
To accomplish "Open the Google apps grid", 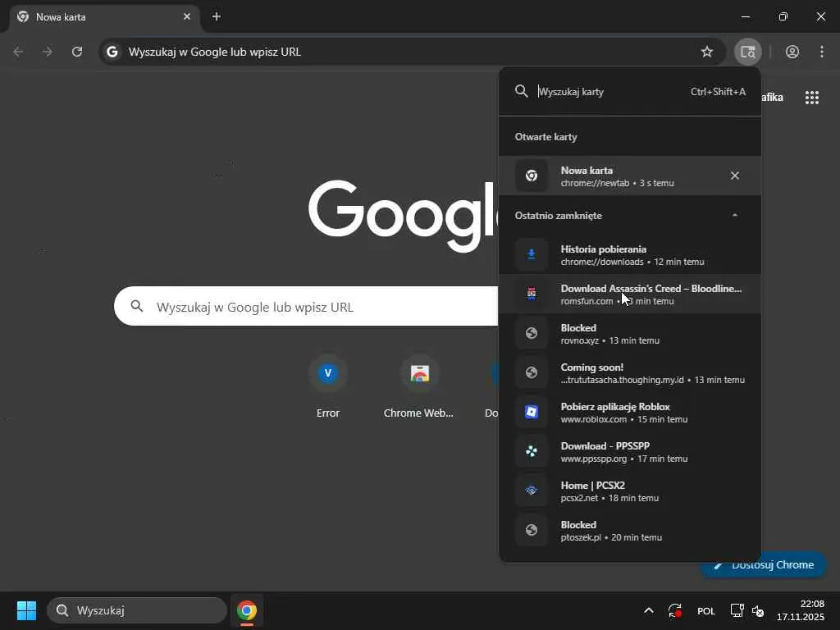I will [812, 98].
